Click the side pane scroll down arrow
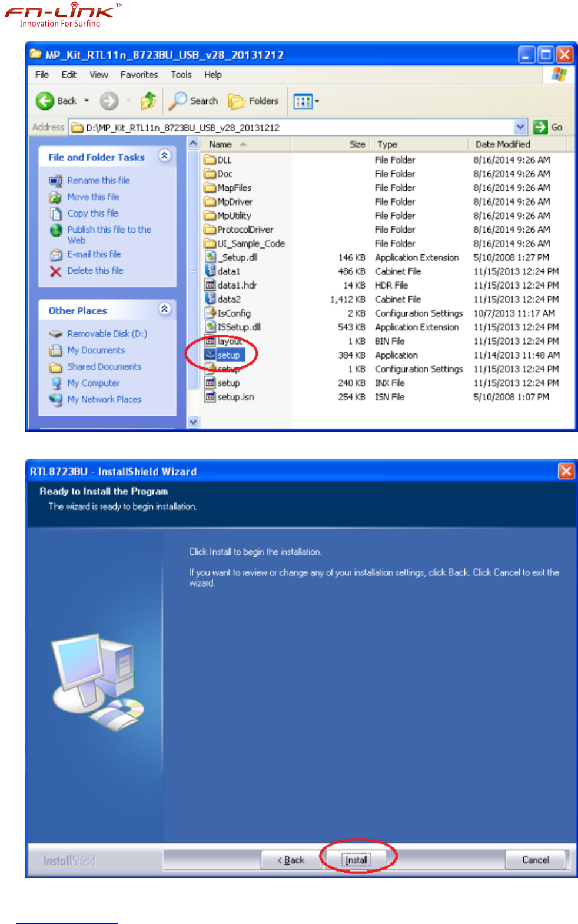 coord(193,422)
